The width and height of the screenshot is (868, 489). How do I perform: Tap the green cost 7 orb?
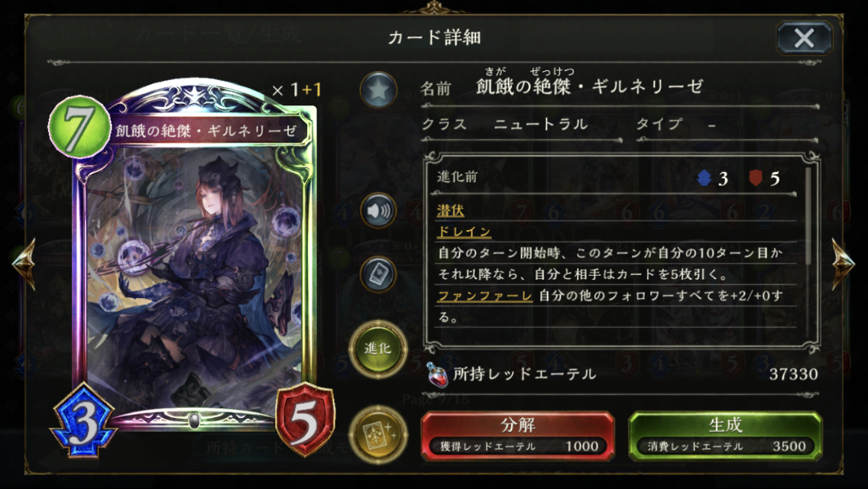click(79, 127)
